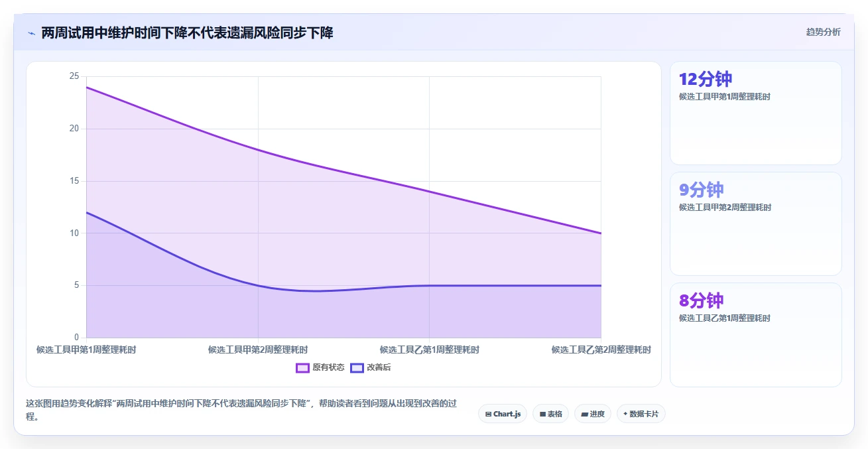Click the x-axis label 候选工具甲第2周整理耗时
The height and width of the screenshot is (449, 868).
(258, 350)
